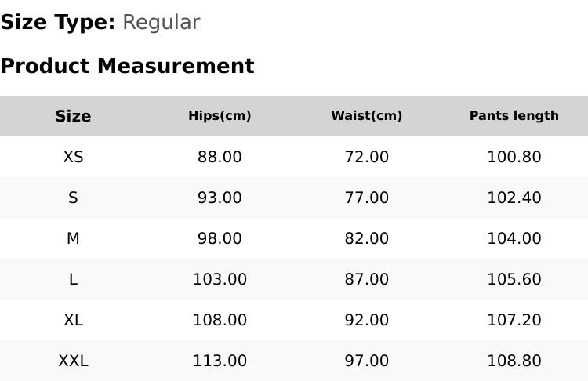
Task: Click the 113.00 hips value
Action: pos(220,361)
